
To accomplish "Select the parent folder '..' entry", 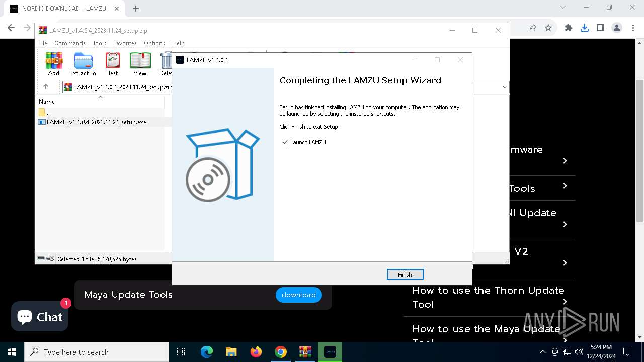I will pos(44,112).
